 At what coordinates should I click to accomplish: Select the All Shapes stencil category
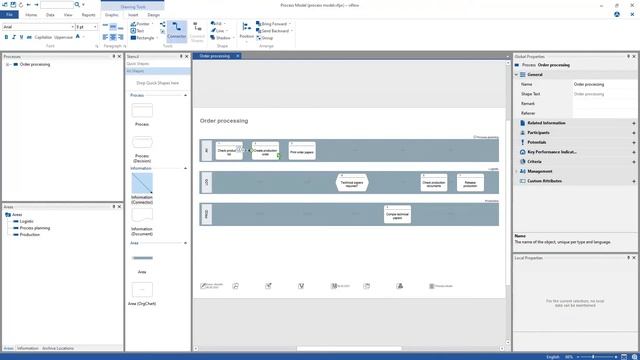[158, 71]
